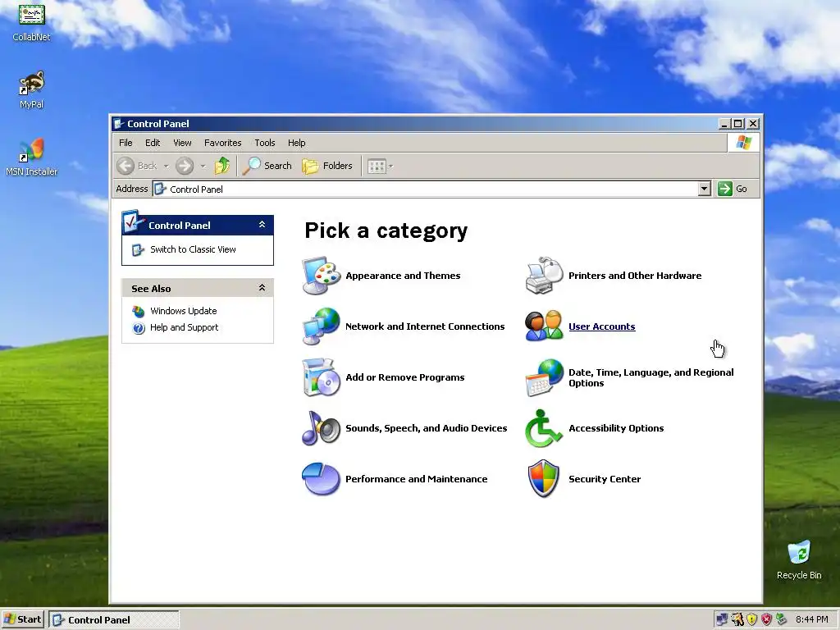Click the red shield alert tray icon
The height and width of the screenshot is (630, 840).
767,619
